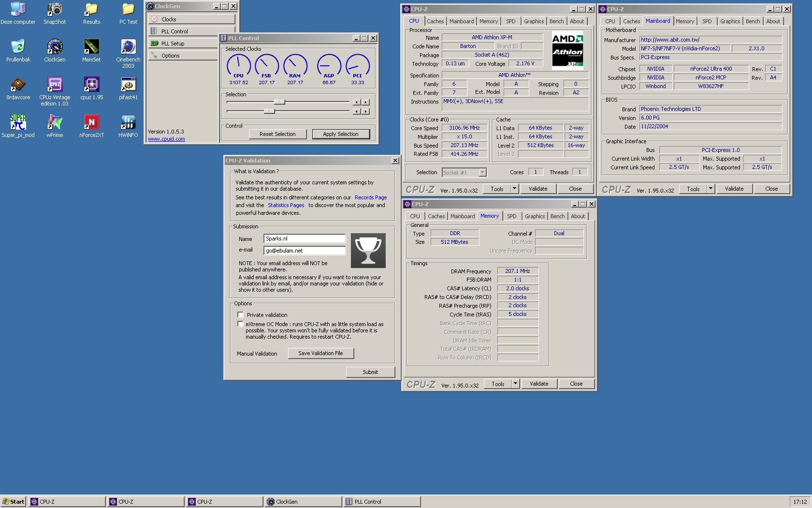The image size is (812, 508).
Task: Click Close button in Mainboard CPU-Z window
Action: [x=771, y=189]
